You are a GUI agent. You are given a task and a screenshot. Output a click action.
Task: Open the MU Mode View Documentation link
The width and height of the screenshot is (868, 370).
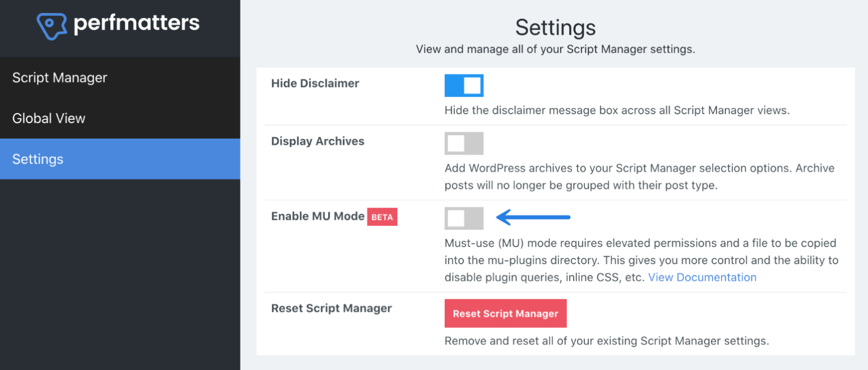(702, 277)
